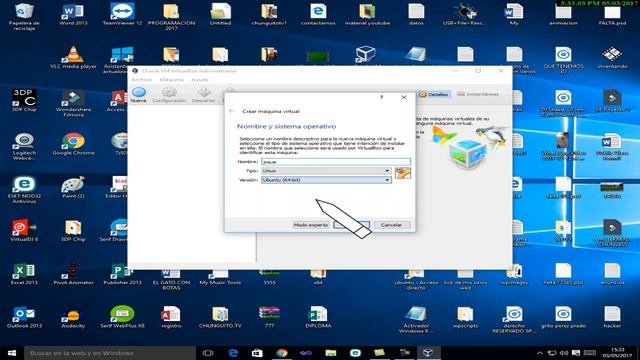This screenshot has height=360, width=640.
Task: Click the question mark help button in the dialog
Action: pyautogui.click(x=381, y=98)
